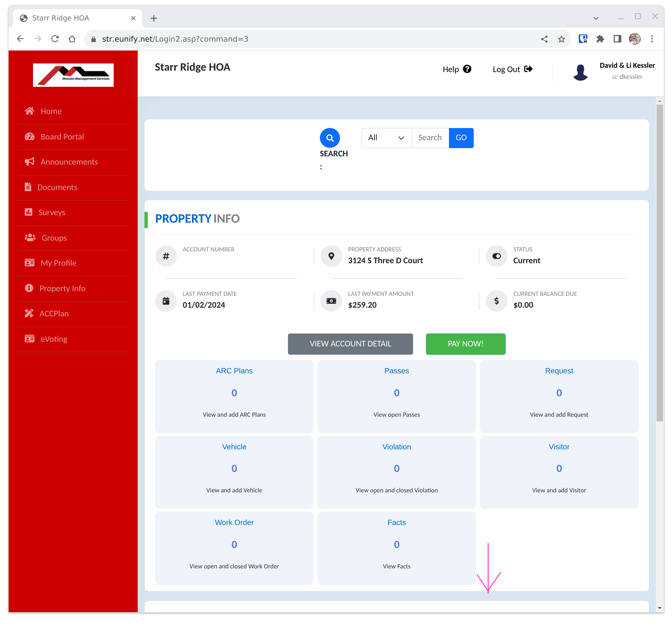Open Announcements via the megaphone icon

(x=30, y=162)
